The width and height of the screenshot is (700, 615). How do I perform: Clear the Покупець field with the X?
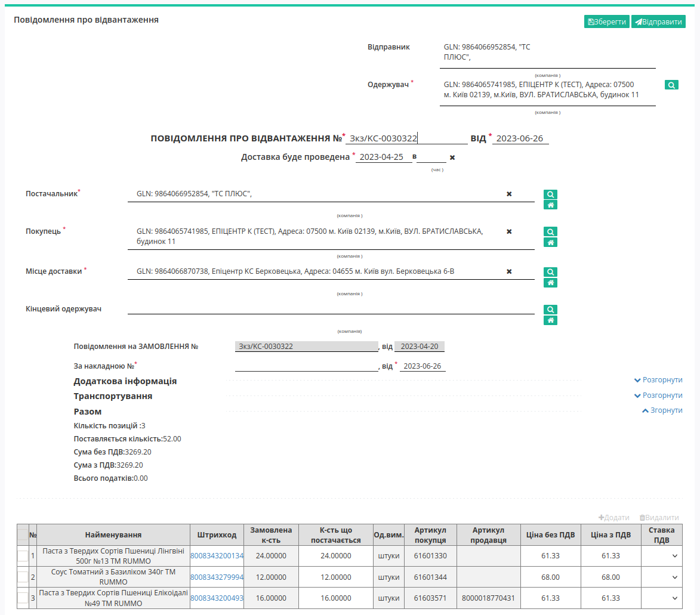[509, 231]
